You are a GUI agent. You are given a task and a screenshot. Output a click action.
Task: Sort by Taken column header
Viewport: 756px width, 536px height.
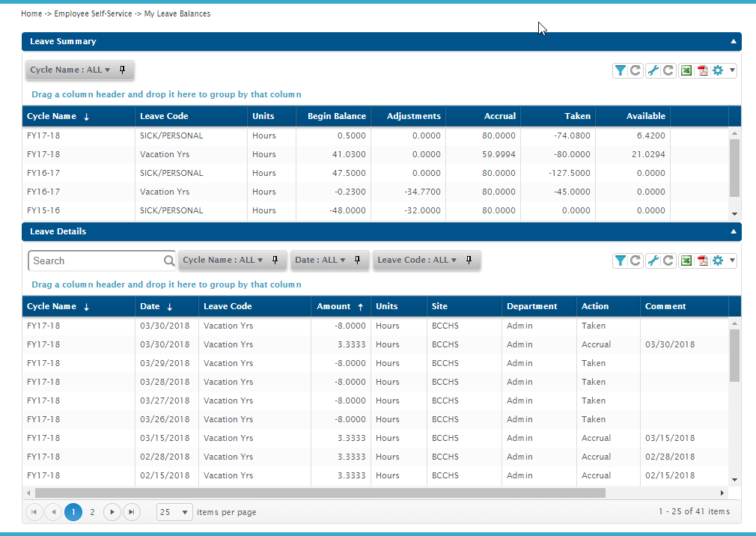pyautogui.click(x=558, y=116)
